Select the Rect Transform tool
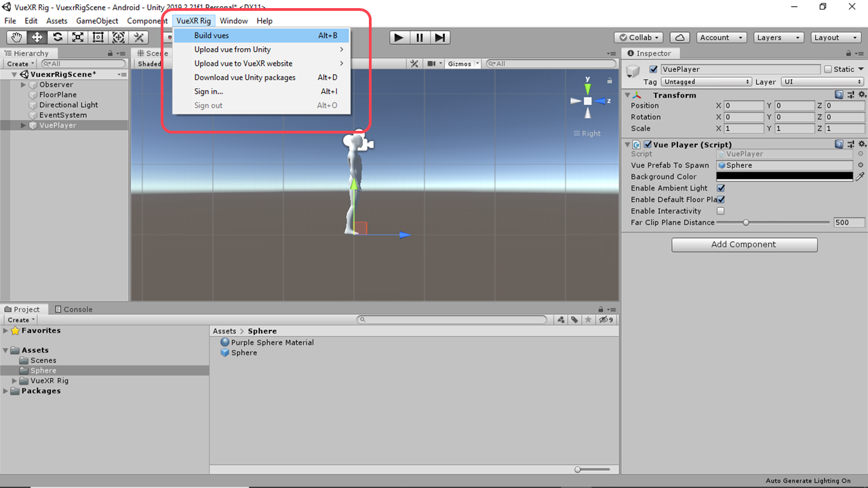Screen dimensions: 868x488 98,37
